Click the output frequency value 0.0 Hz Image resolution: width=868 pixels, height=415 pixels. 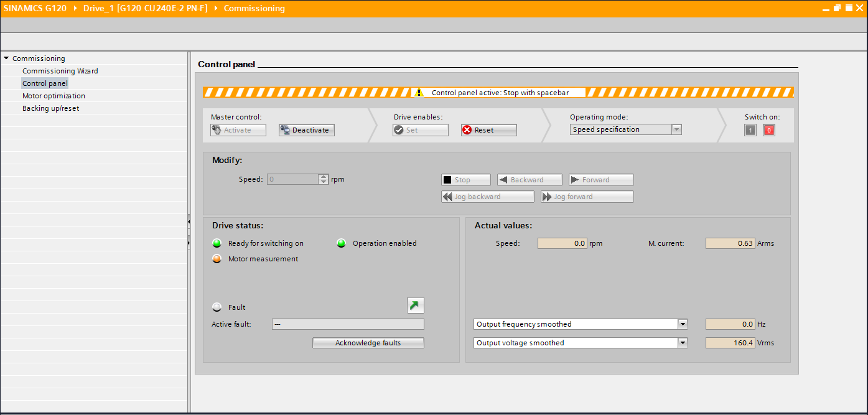(x=730, y=324)
